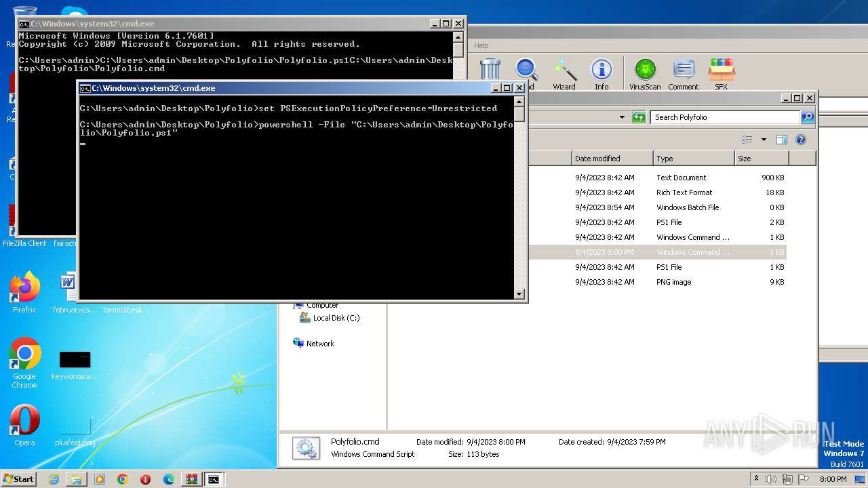Open the Help menu in WinRAR
This screenshot has width=868, height=488.
[481, 45]
